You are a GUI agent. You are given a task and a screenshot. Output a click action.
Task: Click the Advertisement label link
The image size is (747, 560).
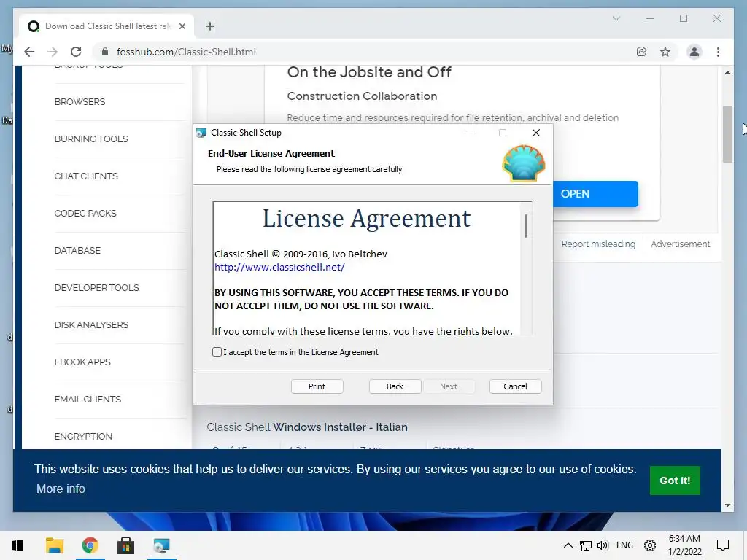(x=681, y=244)
